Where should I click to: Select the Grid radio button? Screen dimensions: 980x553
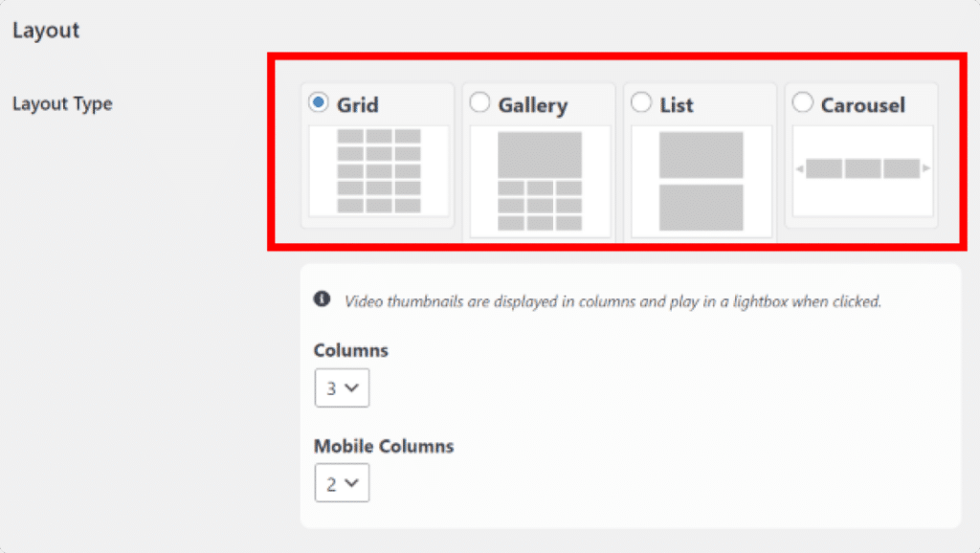coord(317,102)
